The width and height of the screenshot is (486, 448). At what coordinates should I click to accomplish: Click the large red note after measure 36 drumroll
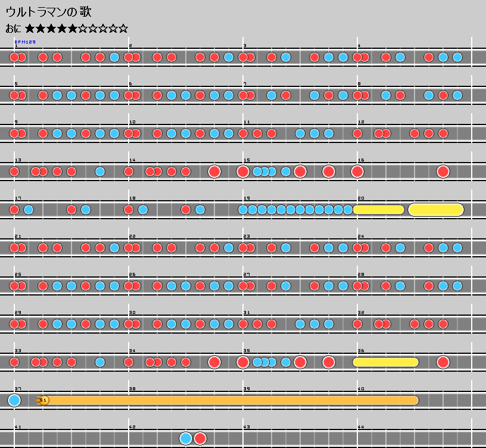443,362
